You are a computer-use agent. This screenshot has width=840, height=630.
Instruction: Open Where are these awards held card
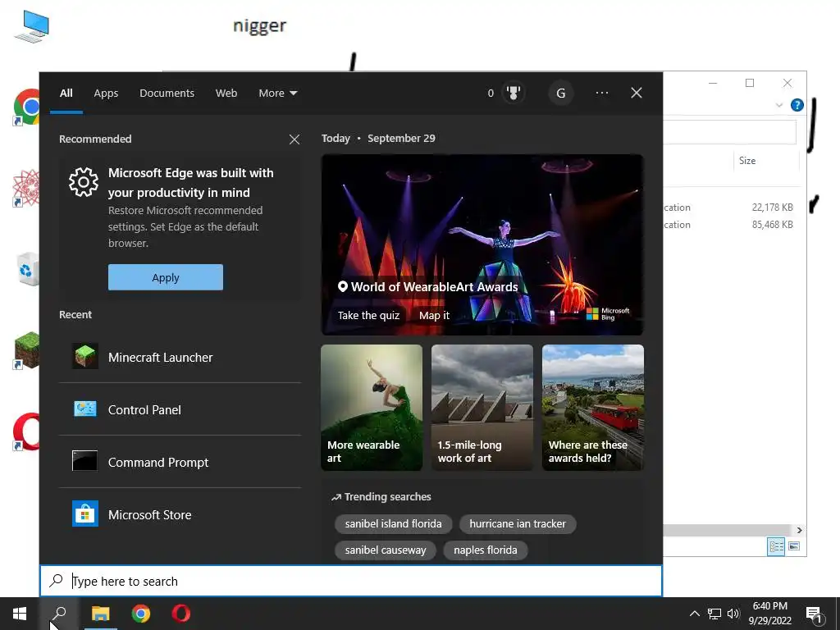coord(592,407)
